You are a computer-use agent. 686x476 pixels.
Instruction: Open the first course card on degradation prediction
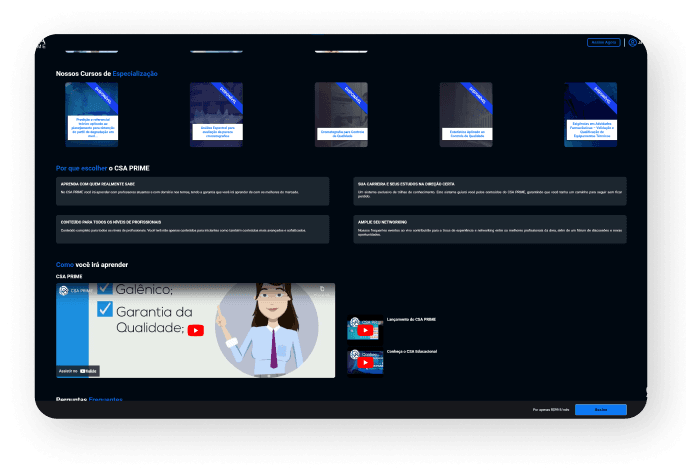click(x=92, y=114)
